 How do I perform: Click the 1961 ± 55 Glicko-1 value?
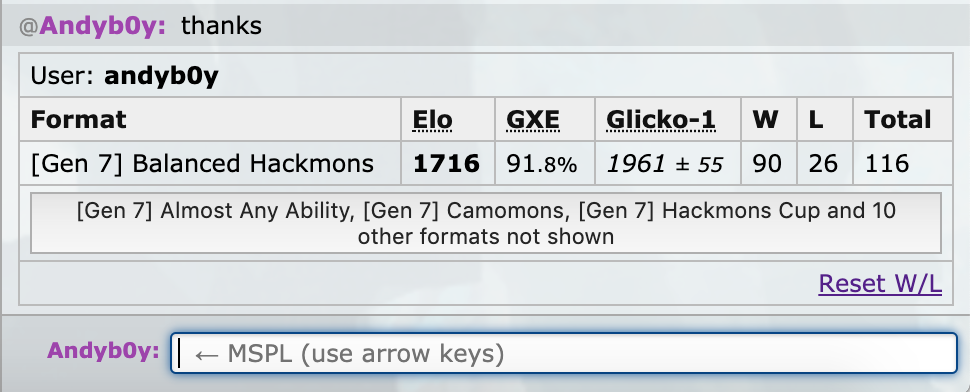click(x=665, y=164)
